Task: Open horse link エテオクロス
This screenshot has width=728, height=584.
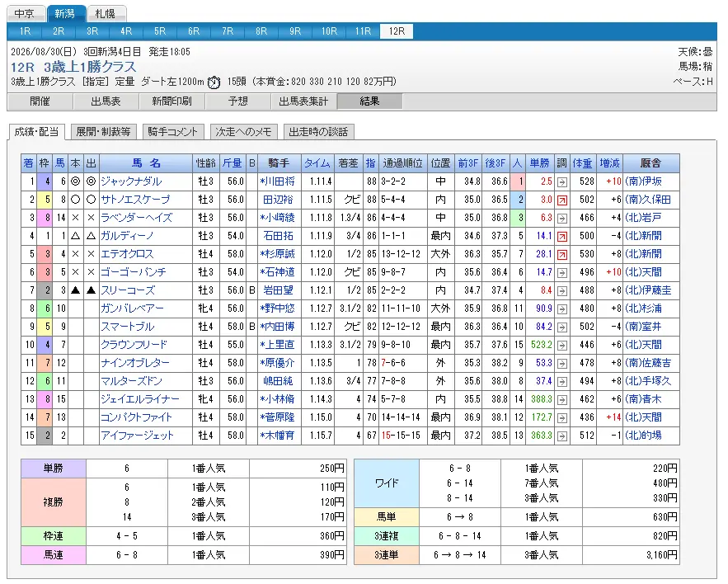Action: click(127, 254)
